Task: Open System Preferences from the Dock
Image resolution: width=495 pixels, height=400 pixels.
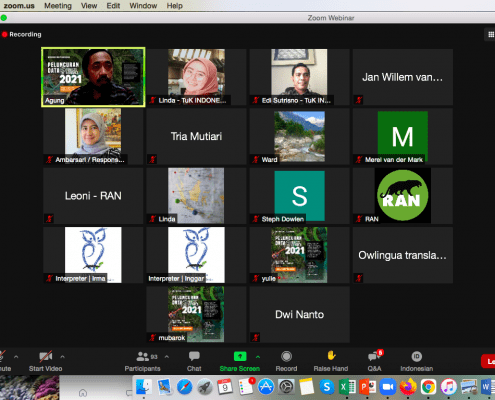Action: pos(286,387)
